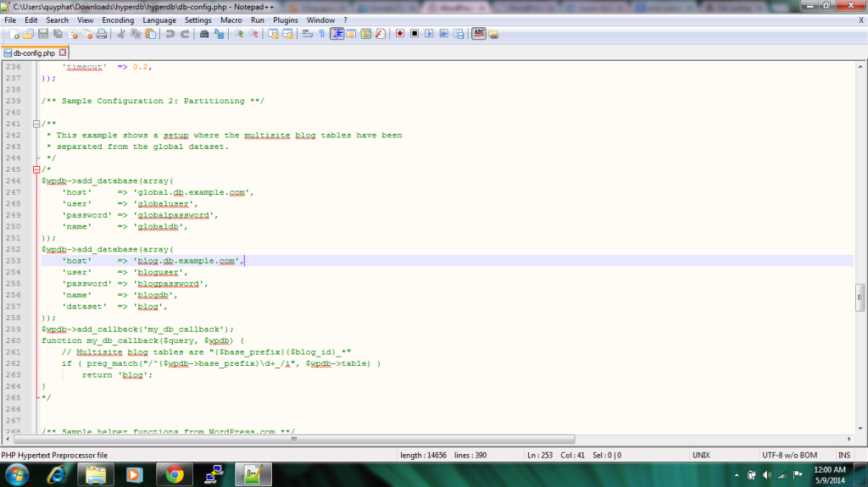Click the Open file toolbar icon
Screen dimensions: 868x487
click(29, 35)
